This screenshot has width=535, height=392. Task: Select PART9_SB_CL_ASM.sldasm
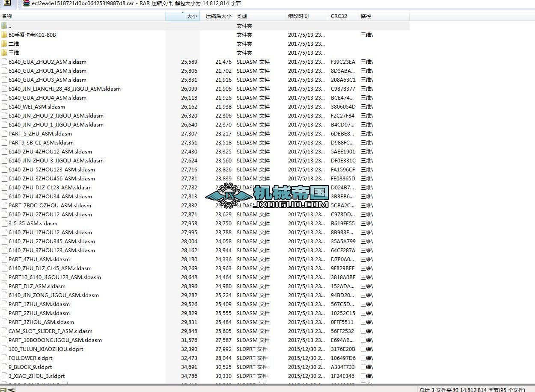[41, 143]
